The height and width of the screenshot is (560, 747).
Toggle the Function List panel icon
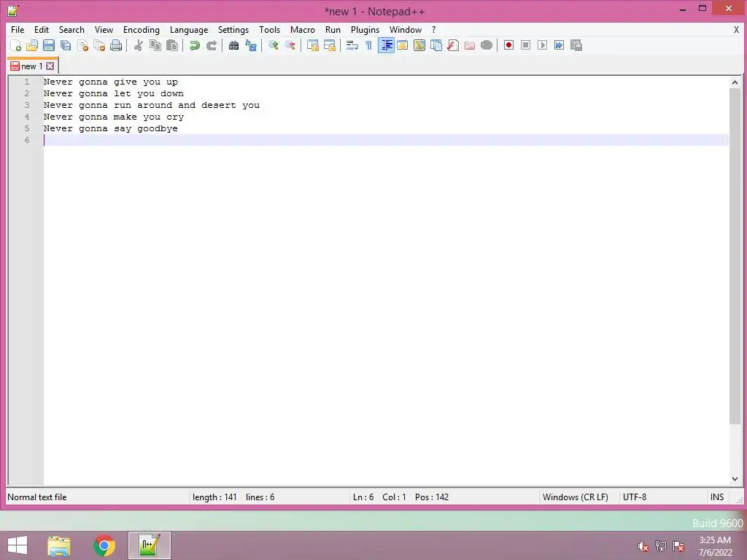point(453,45)
